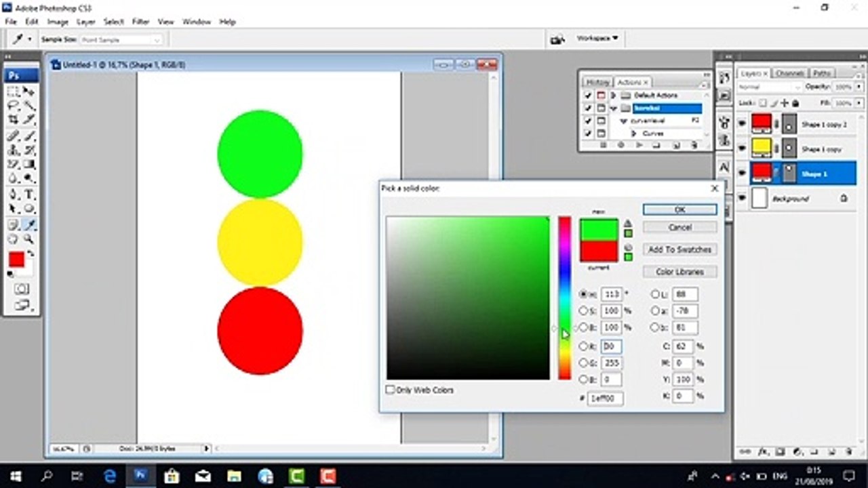Open the File menu

(10, 22)
